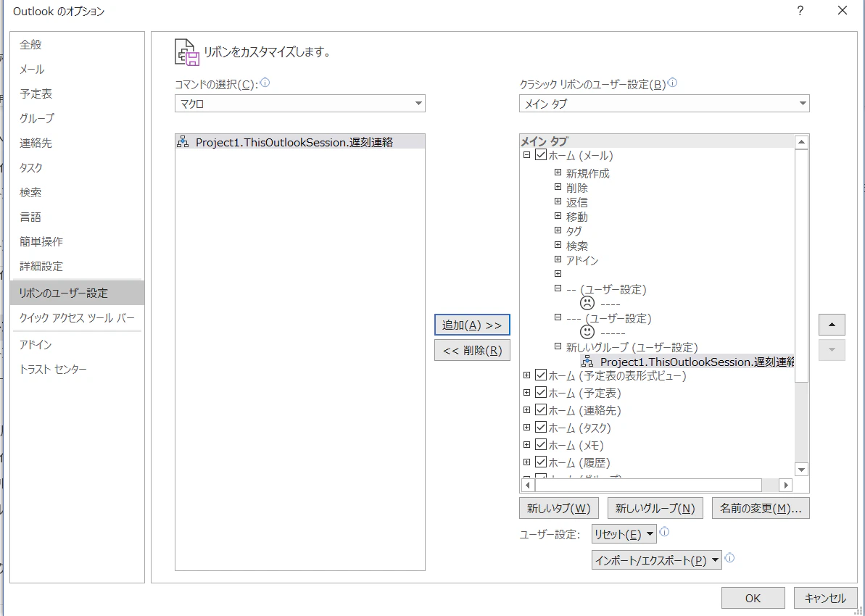Screen dimensions: 865x616
Task: Click the 新しいグループ(N) button
Action: click(655, 508)
